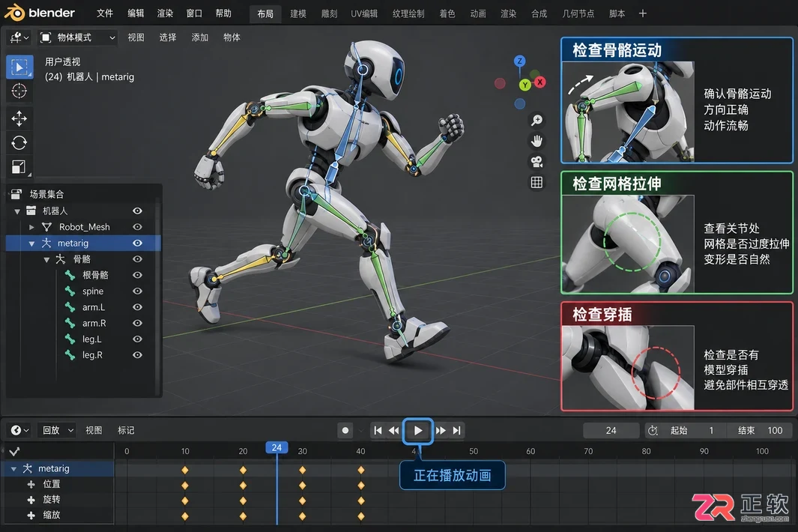
Task: Click the frame 24 playhead marker
Action: click(x=276, y=447)
